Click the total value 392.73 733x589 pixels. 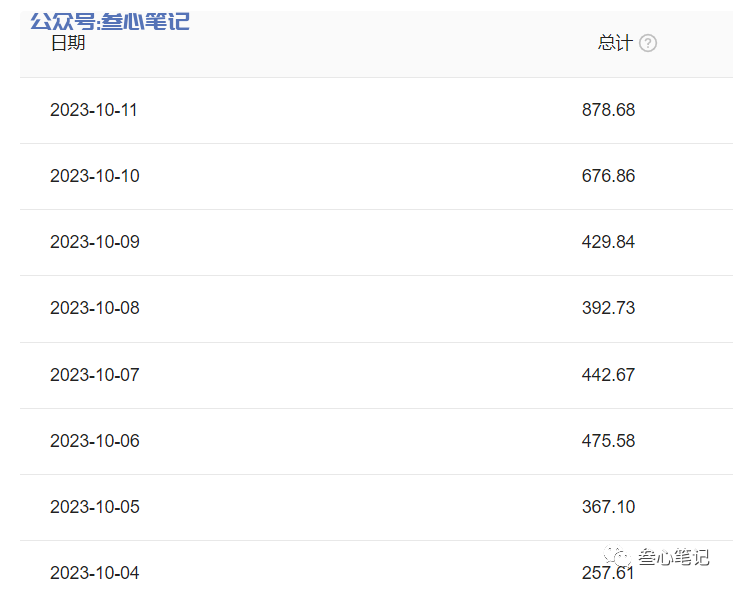608,308
